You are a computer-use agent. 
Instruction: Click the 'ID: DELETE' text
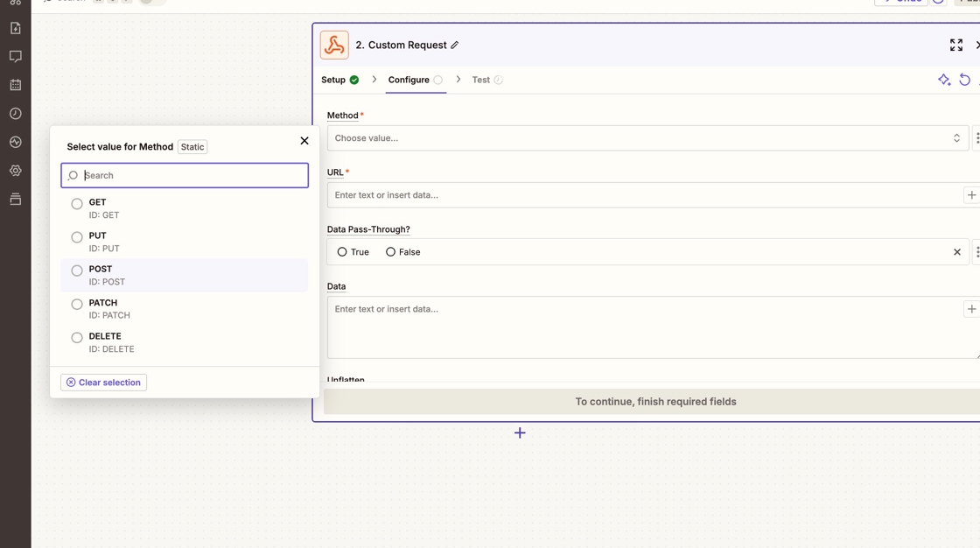point(111,349)
